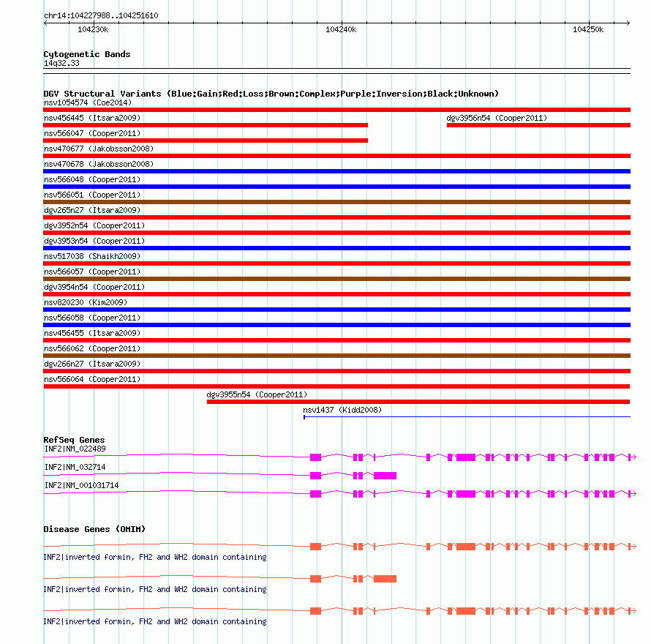Click nsv566057 (Cooper2011) label
This screenshot has width=651, height=644.
92,272
